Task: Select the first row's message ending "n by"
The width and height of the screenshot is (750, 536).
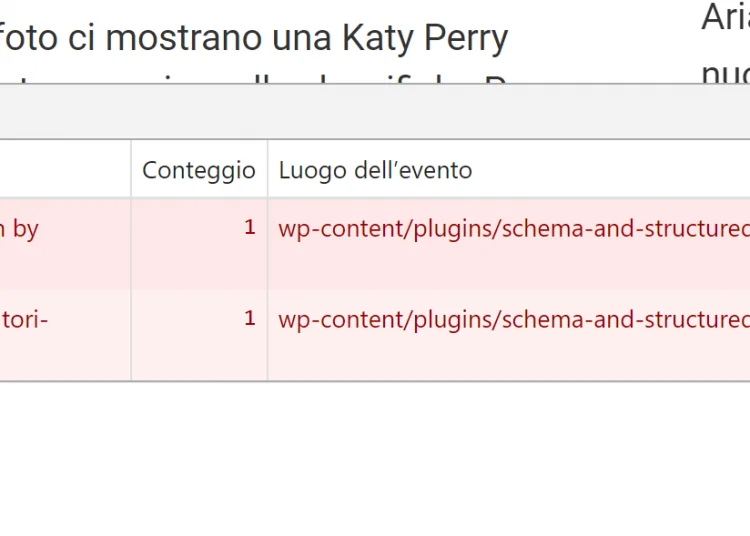Action: (x=20, y=228)
